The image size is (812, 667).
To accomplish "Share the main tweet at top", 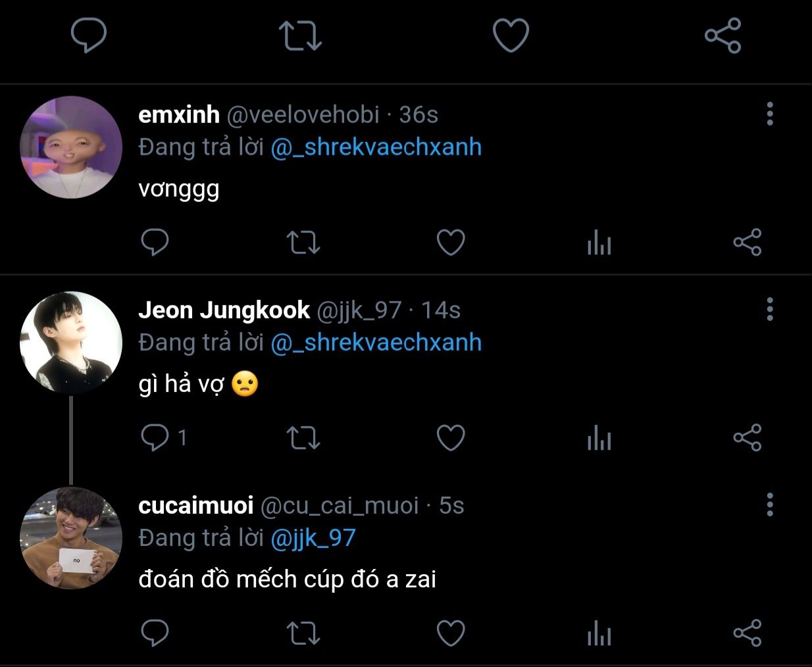I will coord(723,36).
